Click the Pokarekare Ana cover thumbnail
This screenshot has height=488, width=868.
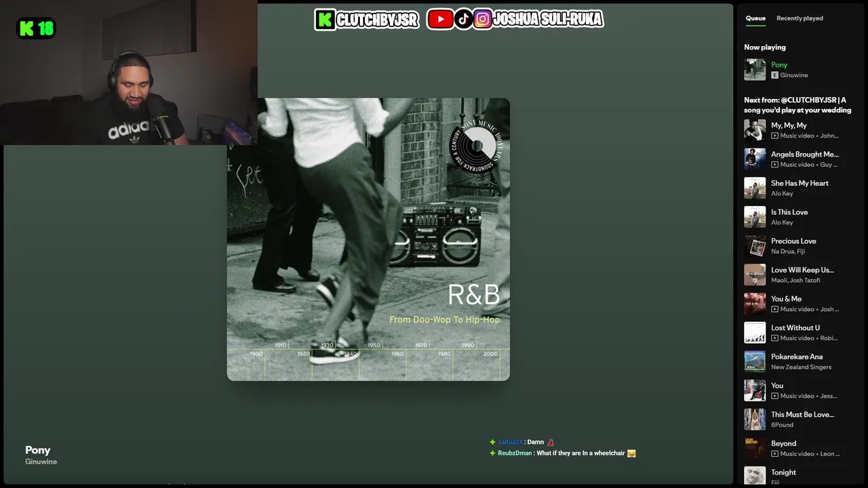point(755,361)
